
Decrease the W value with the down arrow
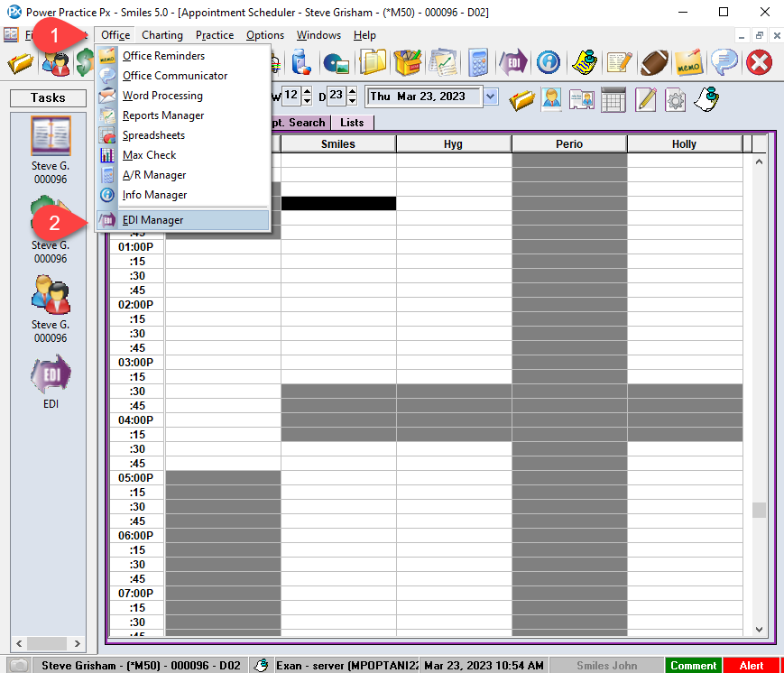tap(308, 100)
